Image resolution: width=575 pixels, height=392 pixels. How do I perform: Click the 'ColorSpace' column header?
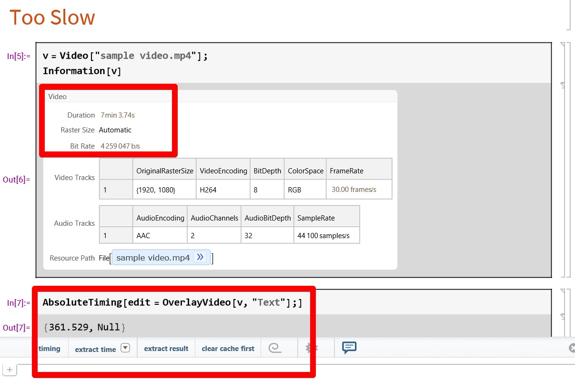305,171
